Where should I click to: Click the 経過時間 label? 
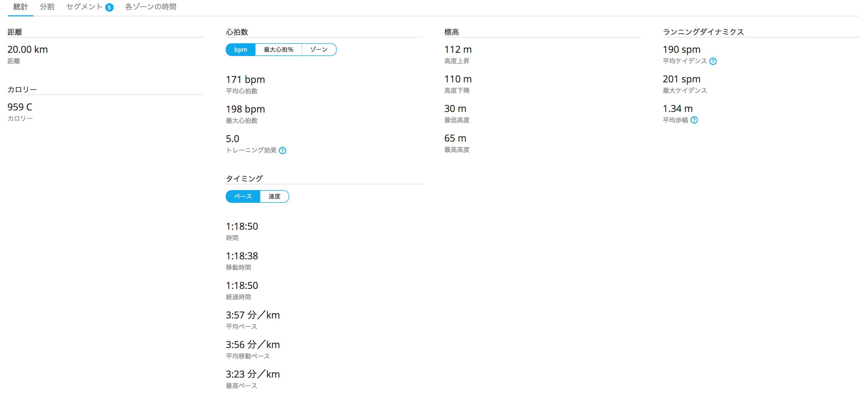238,297
